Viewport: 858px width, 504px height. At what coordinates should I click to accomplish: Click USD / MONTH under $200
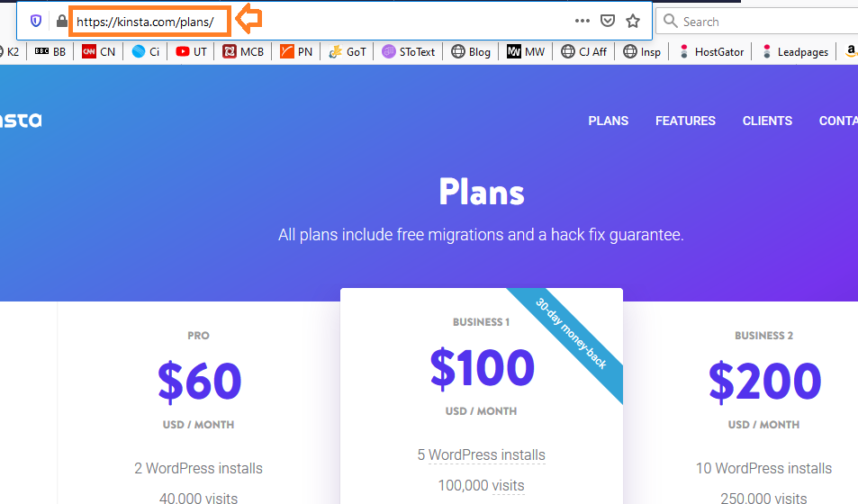tap(763, 425)
